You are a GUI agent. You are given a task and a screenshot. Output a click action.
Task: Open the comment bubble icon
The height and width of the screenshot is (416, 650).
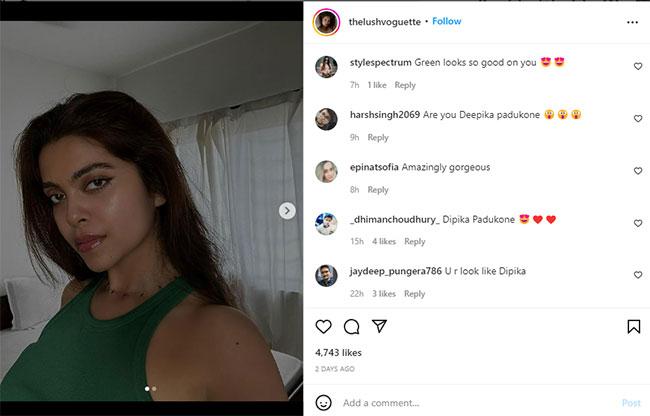[x=351, y=327]
